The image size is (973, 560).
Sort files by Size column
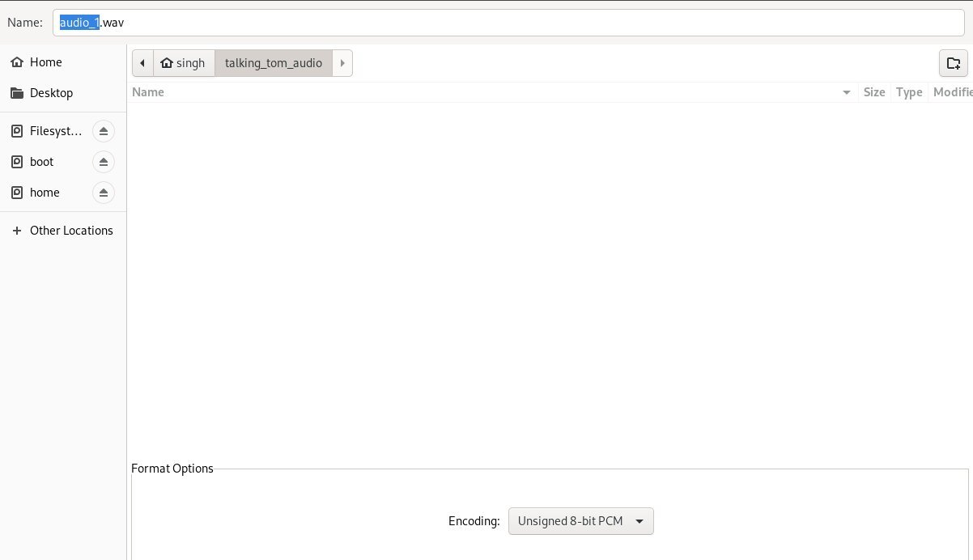pos(874,92)
